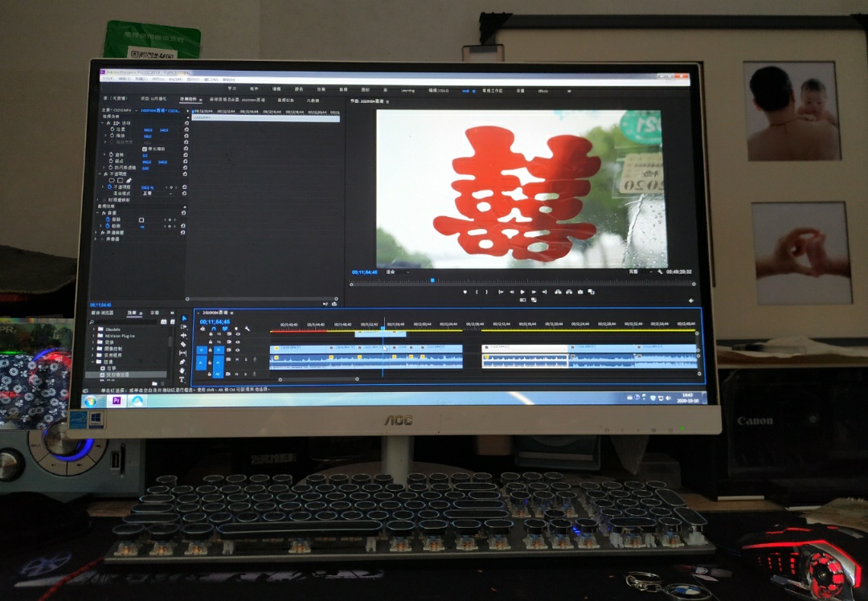Click the Lift button in Program Monitor

(558, 292)
